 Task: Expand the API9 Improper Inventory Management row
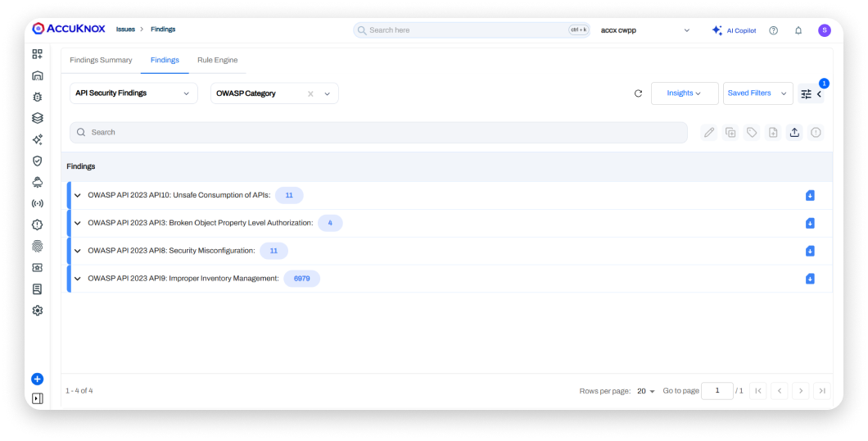point(78,279)
